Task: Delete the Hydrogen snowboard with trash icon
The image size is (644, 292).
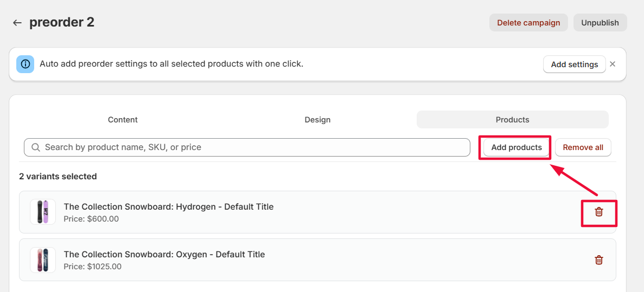Action: click(x=599, y=212)
